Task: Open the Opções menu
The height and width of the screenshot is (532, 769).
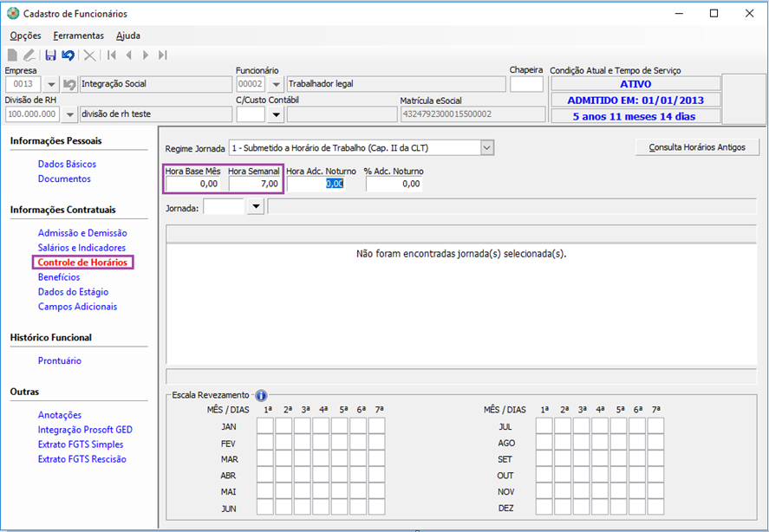Action: coord(25,36)
